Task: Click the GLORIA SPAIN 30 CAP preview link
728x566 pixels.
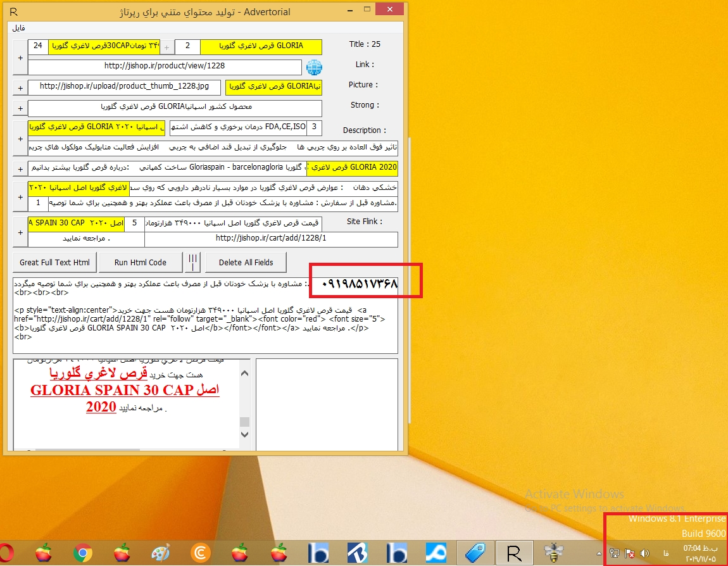Action: point(125,389)
